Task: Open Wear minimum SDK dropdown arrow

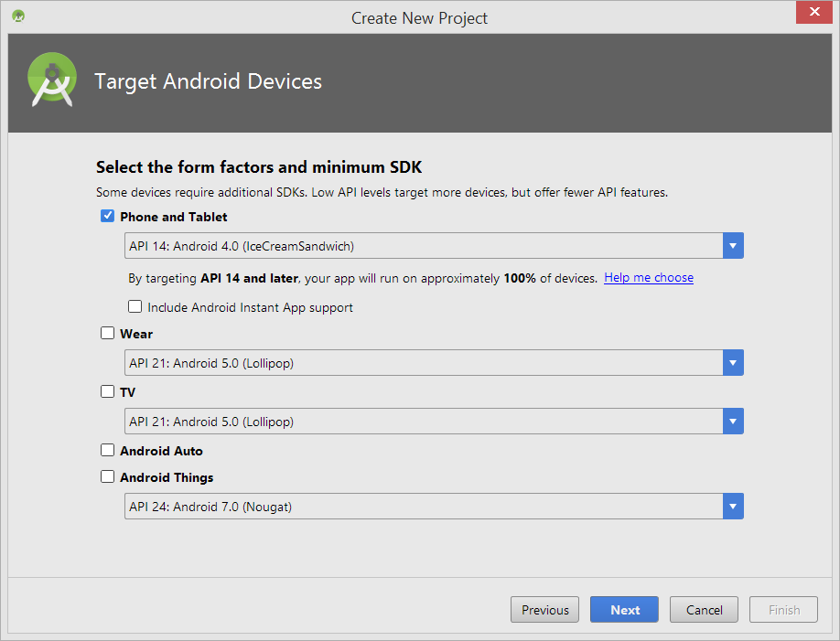Action: 733,363
